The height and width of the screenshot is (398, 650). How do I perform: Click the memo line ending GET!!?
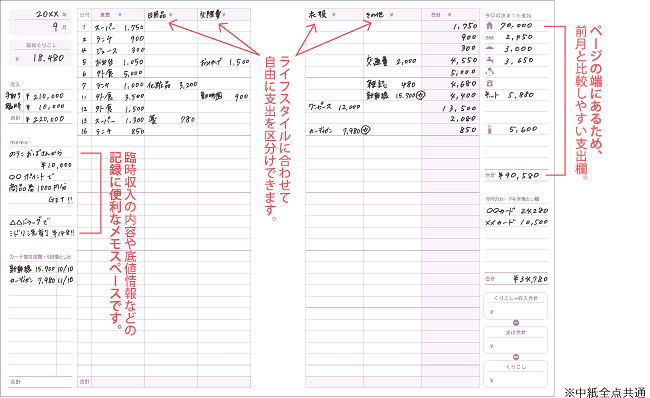pos(61,200)
